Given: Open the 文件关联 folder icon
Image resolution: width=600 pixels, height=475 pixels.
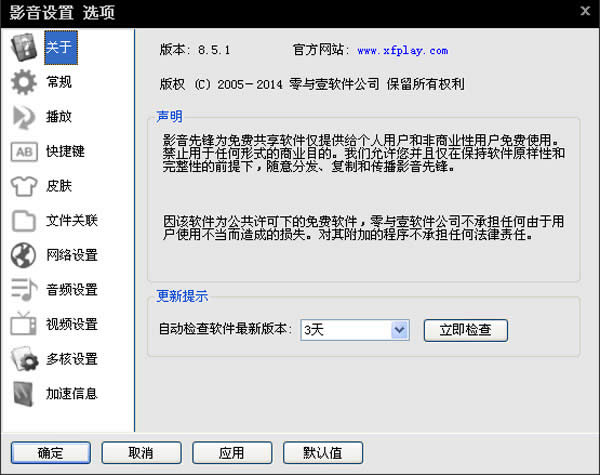Looking at the screenshot, I should pos(22,221).
